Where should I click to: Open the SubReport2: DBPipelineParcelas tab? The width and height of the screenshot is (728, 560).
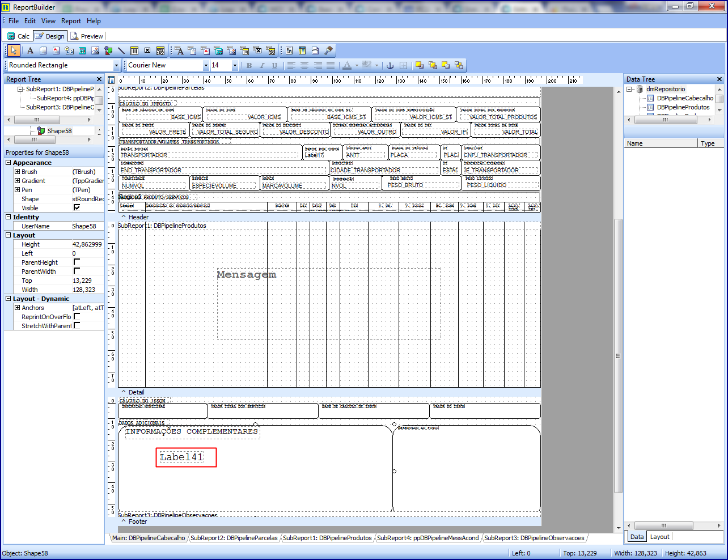234,538
